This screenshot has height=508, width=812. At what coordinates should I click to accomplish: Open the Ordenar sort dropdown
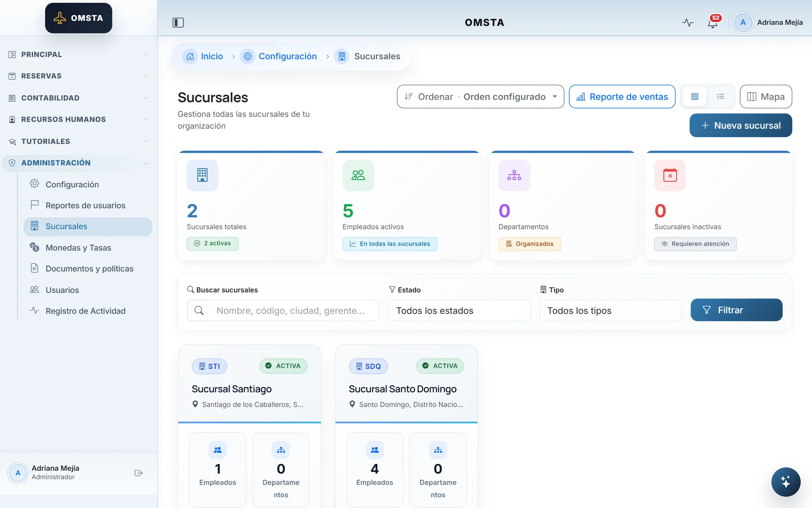click(480, 97)
